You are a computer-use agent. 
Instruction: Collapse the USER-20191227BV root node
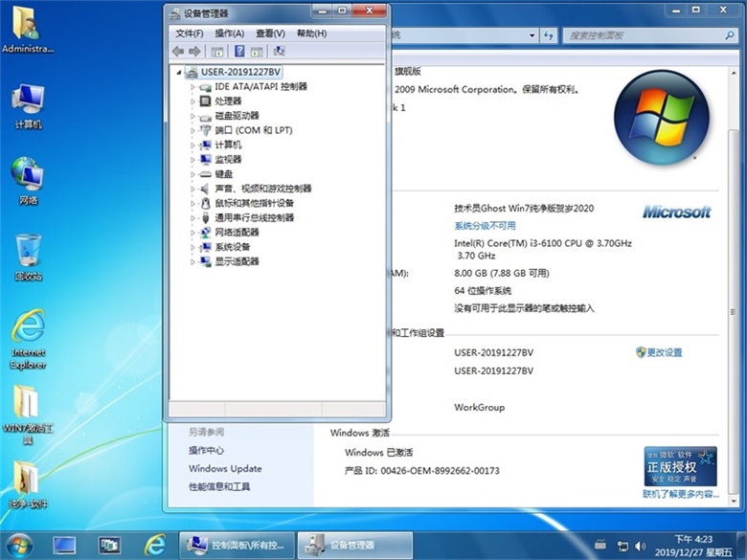point(179,73)
